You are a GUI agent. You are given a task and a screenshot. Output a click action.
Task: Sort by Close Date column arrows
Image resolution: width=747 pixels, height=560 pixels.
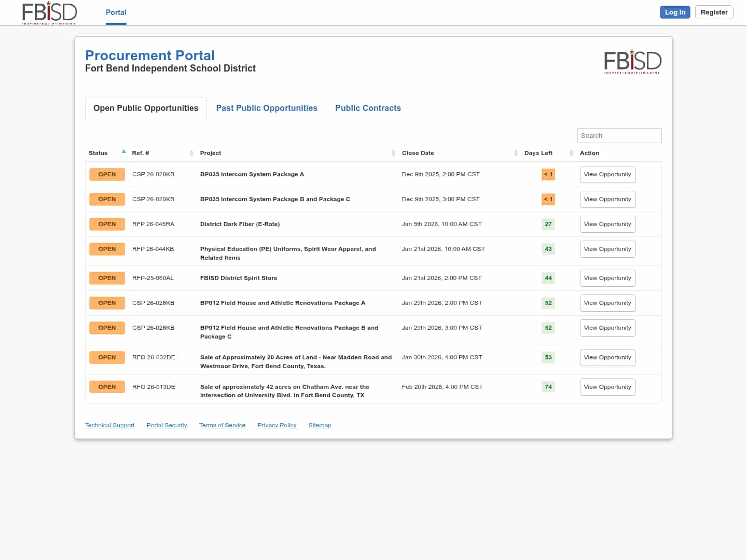pyautogui.click(x=516, y=153)
